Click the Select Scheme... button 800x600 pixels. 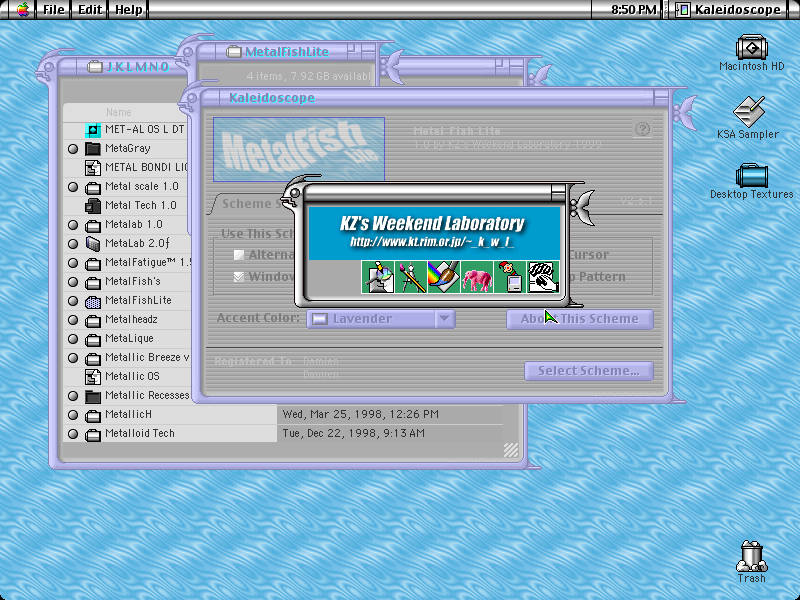tap(589, 371)
